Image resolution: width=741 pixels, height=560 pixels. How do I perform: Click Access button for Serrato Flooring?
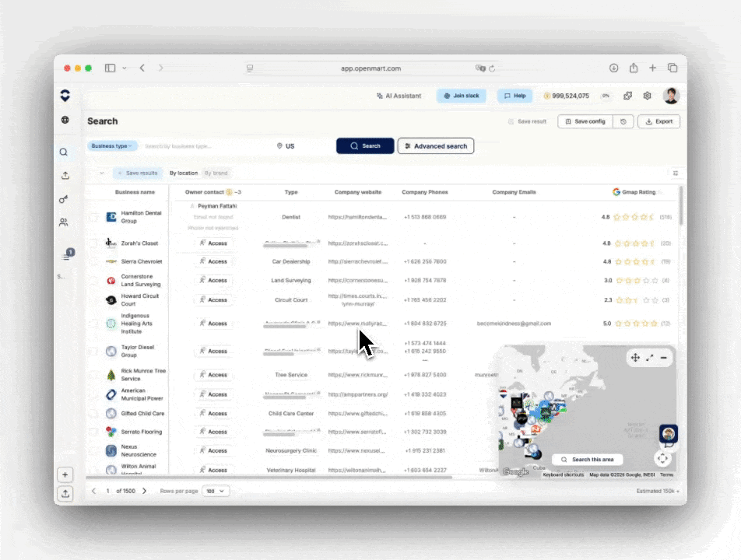(x=213, y=432)
